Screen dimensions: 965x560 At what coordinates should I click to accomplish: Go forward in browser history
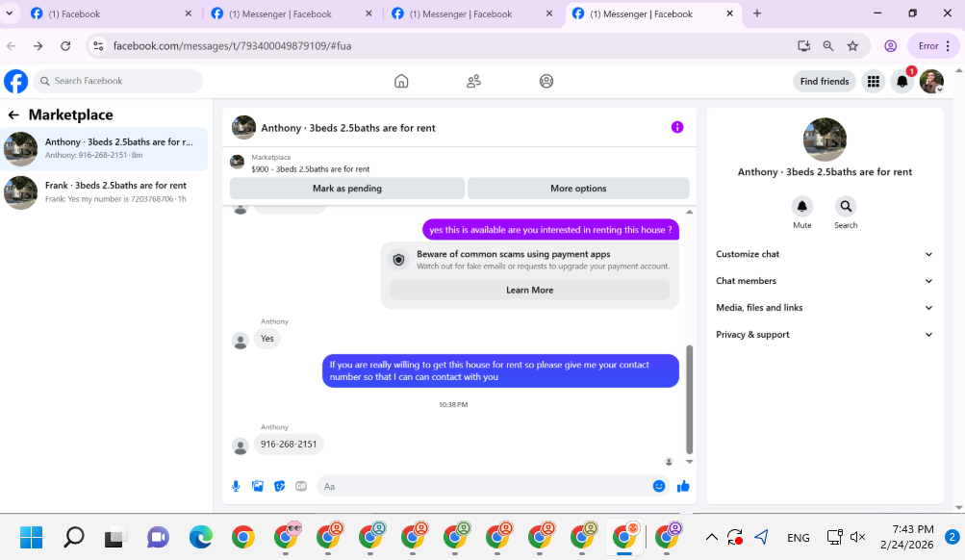38,45
